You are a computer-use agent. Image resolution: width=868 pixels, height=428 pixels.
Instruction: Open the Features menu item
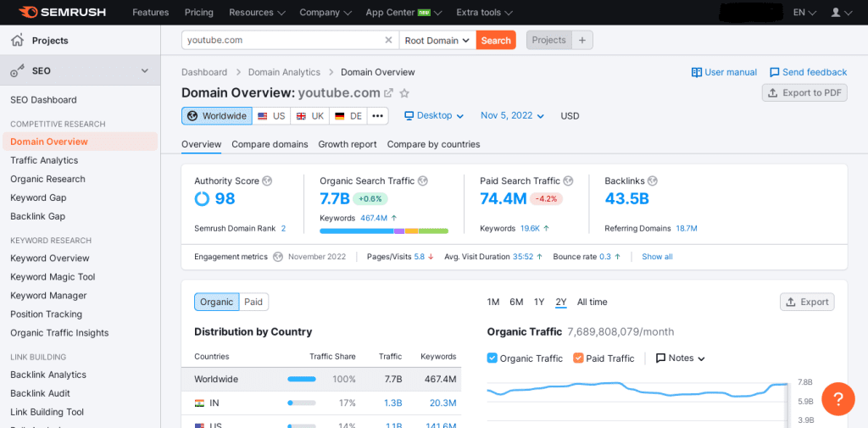(151, 12)
